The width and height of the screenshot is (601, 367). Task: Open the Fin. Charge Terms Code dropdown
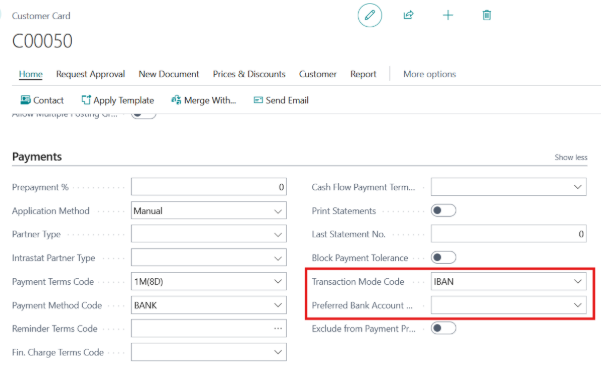pyautogui.click(x=278, y=352)
